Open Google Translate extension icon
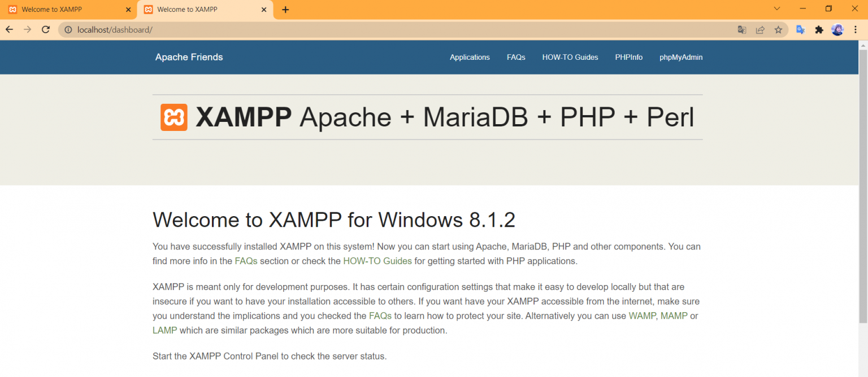 click(800, 30)
